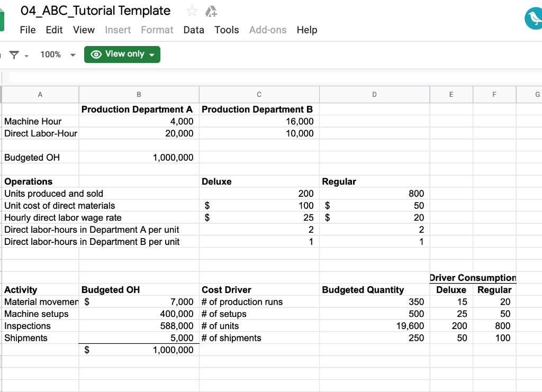The image size is (542, 392).
Task: Select column F header
Action: click(494, 95)
